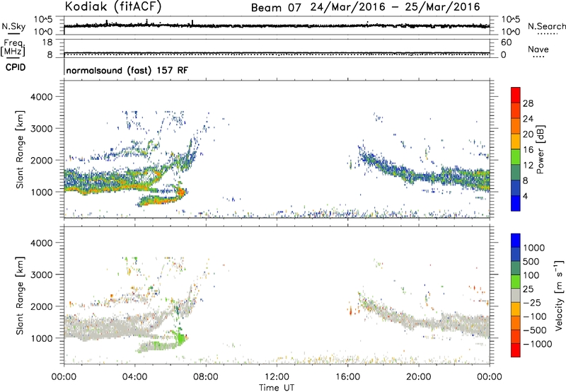This screenshot has height=392, width=566.
Task: Click the '10^5' label on left noise axis
Action: [x=43, y=20]
